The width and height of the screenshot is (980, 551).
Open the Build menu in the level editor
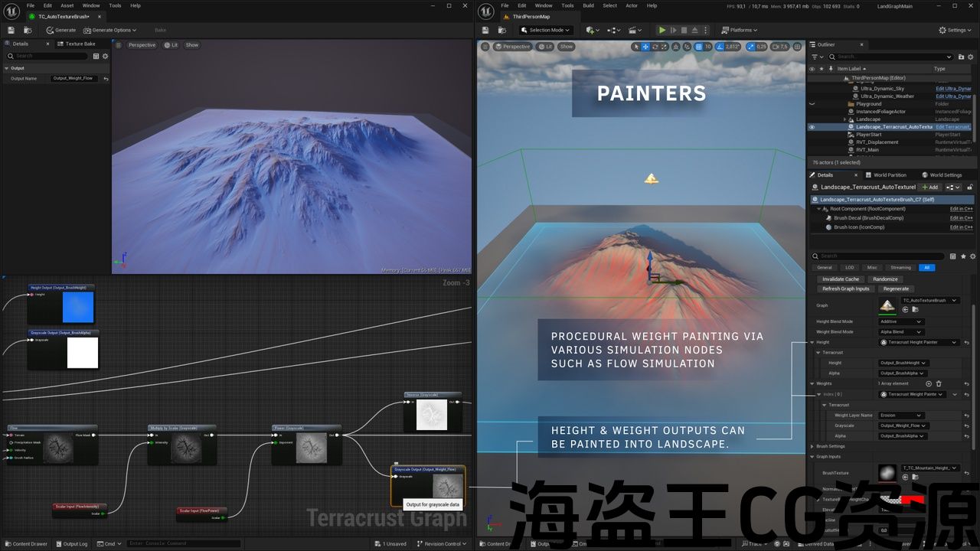click(588, 5)
